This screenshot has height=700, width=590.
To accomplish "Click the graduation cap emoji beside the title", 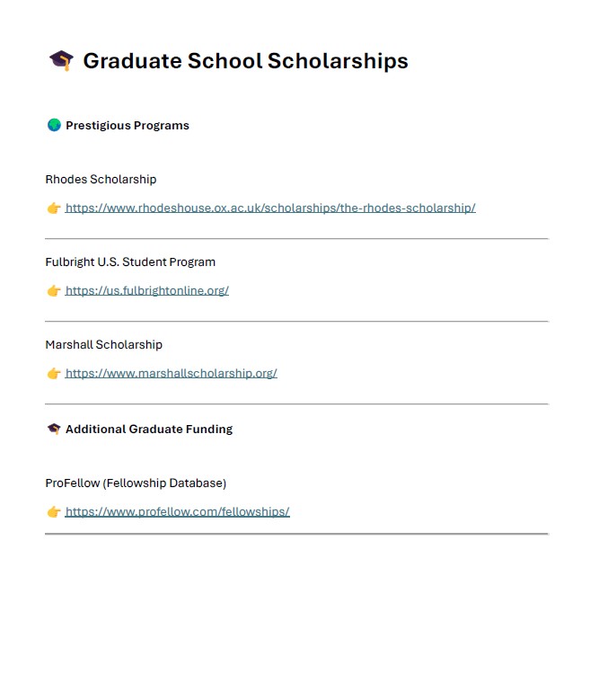I will pos(61,61).
